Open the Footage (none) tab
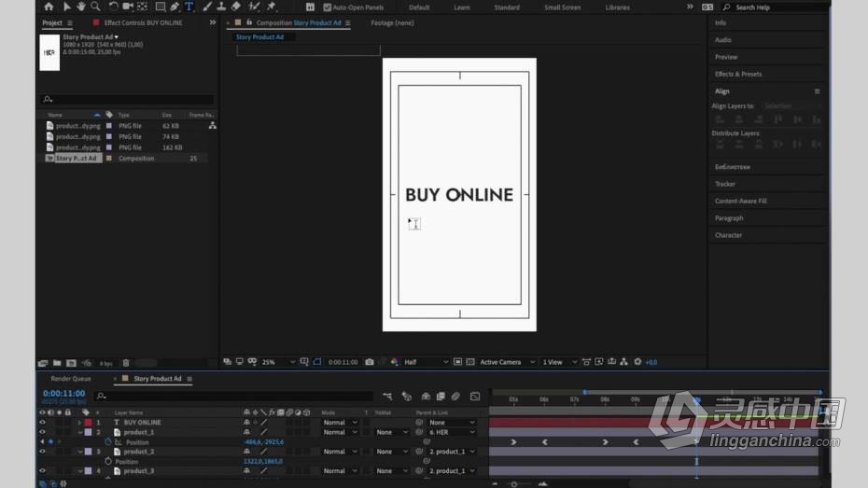Viewport: 868px width, 488px height. point(392,22)
